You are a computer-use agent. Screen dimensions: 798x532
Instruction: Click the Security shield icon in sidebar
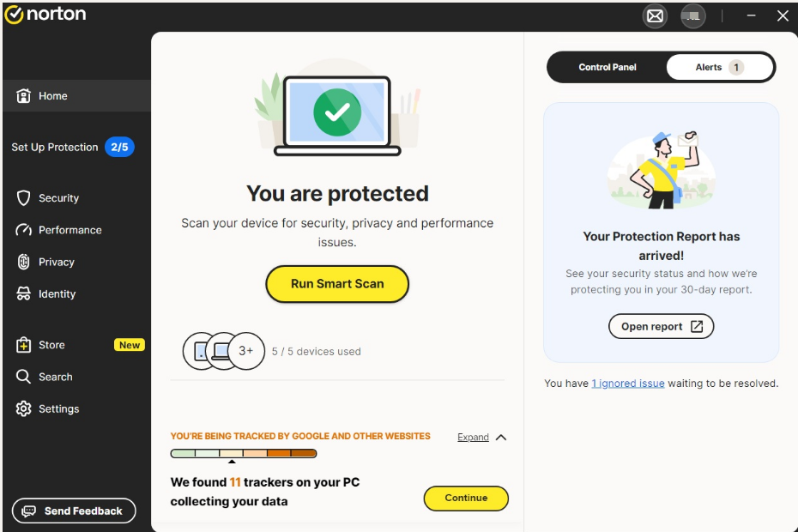point(24,198)
